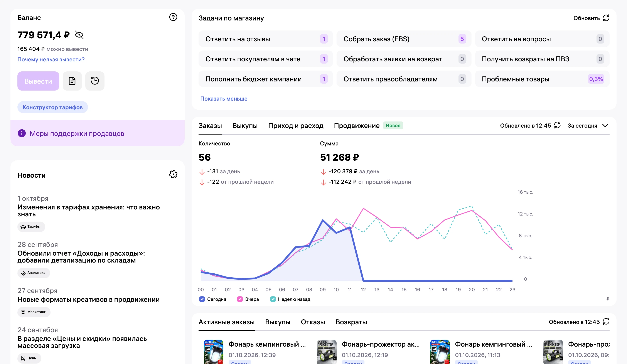Screen dimensions: 627x364
Task: Switch to the Отказы orders tab
Action: (313, 322)
